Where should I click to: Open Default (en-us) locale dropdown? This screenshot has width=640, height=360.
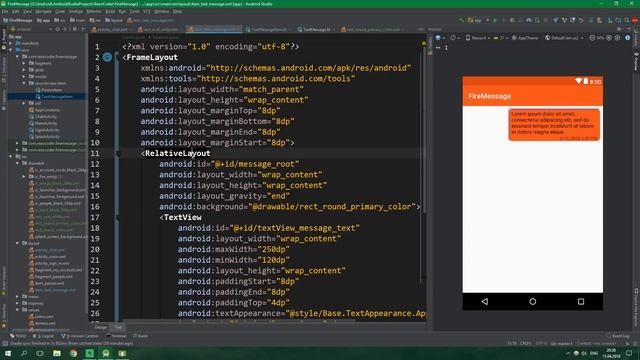tap(564, 38)
